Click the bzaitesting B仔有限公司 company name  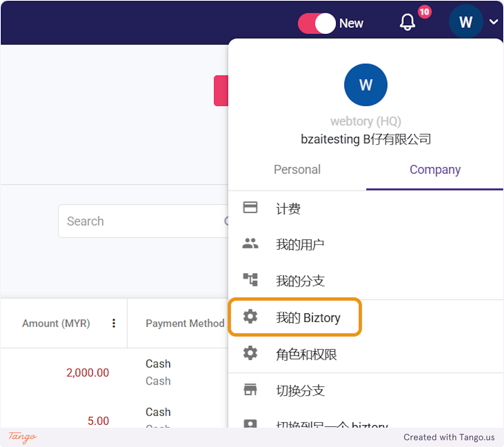coord(366,139)
